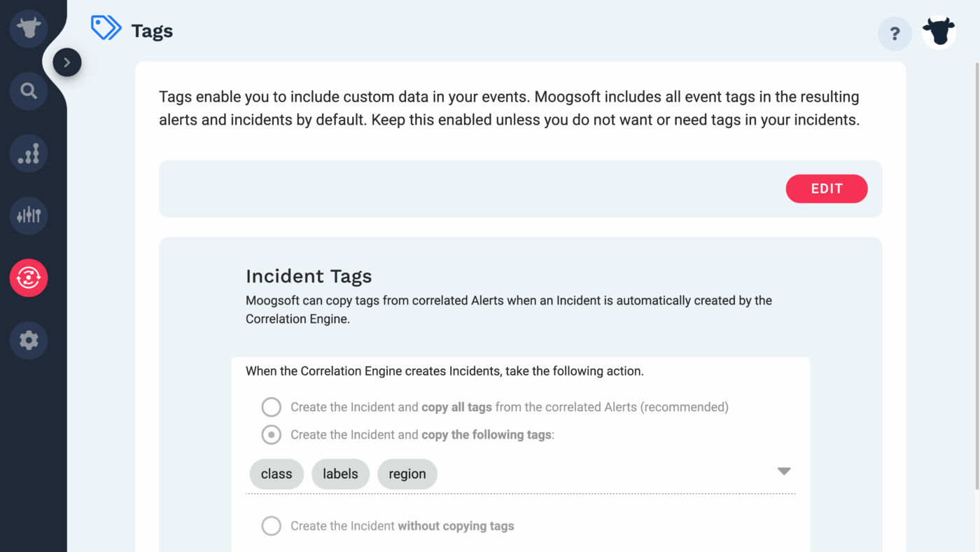The height and width of the screenshot is (552, 980).
Task: Open the tags selection dropdown arrow
Action: point(784,471)
